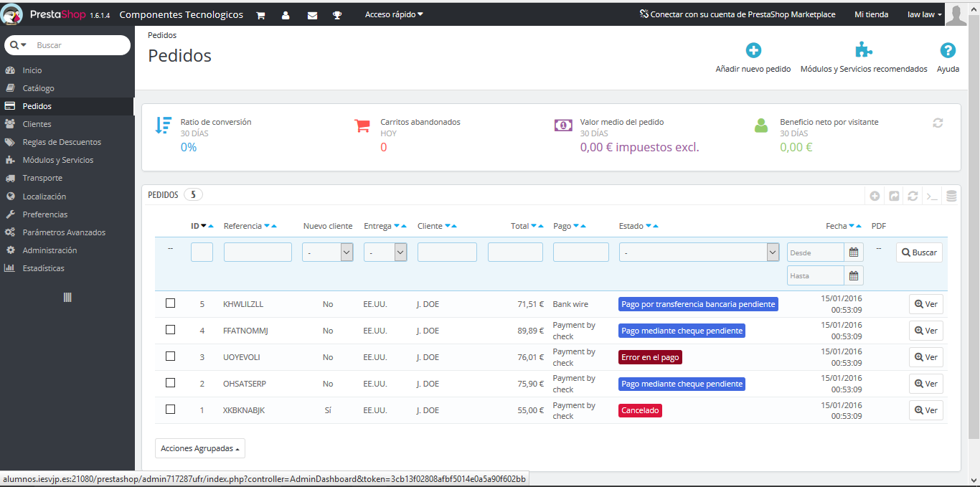The height and width of the screenshot is (487, 980).
Task: Click Ver button for order FFATNOMMJ
Action: pyautogui.click(x=925, y=331)
